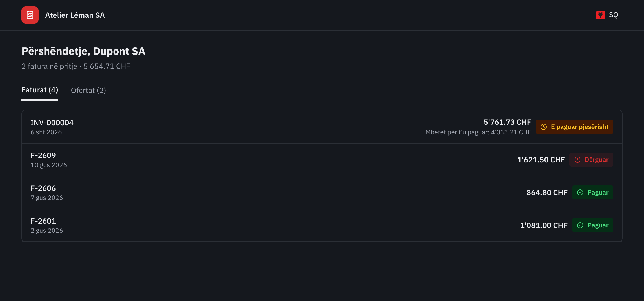The image size is (644, 301).
Task: Click the E paguar pjesërisht status badge
Action: [x=575, y=127]
